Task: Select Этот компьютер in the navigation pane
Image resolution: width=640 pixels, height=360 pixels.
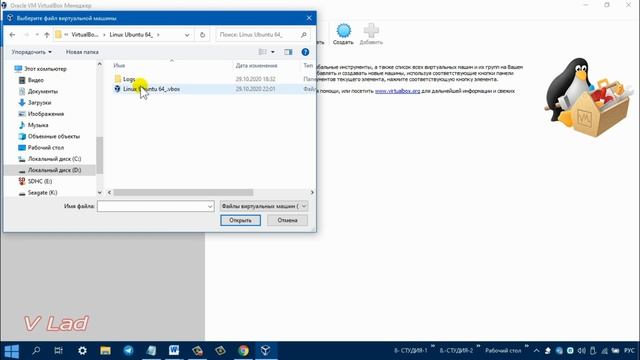Action: [x=45, y=69]
